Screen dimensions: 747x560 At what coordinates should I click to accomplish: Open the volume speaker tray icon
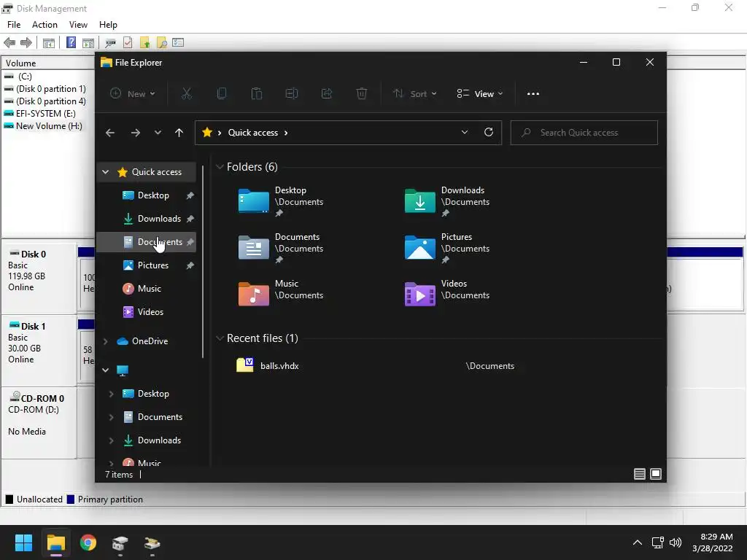coord(675,542)
